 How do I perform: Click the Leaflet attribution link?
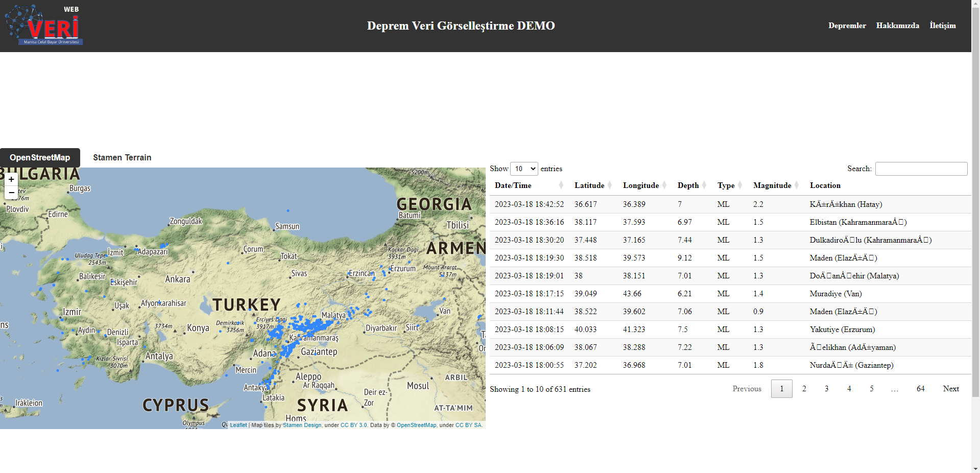click(238, 425)
